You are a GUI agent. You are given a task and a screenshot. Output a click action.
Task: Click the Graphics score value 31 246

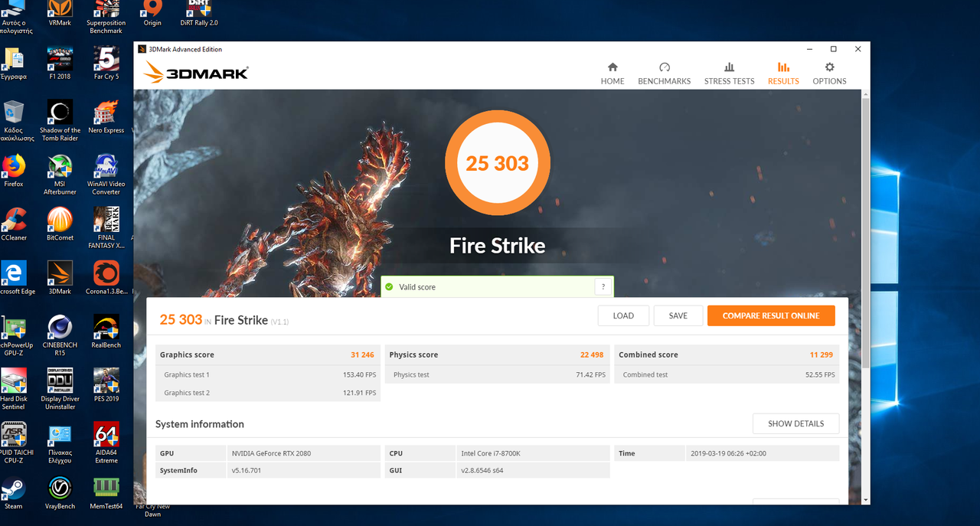362,354
